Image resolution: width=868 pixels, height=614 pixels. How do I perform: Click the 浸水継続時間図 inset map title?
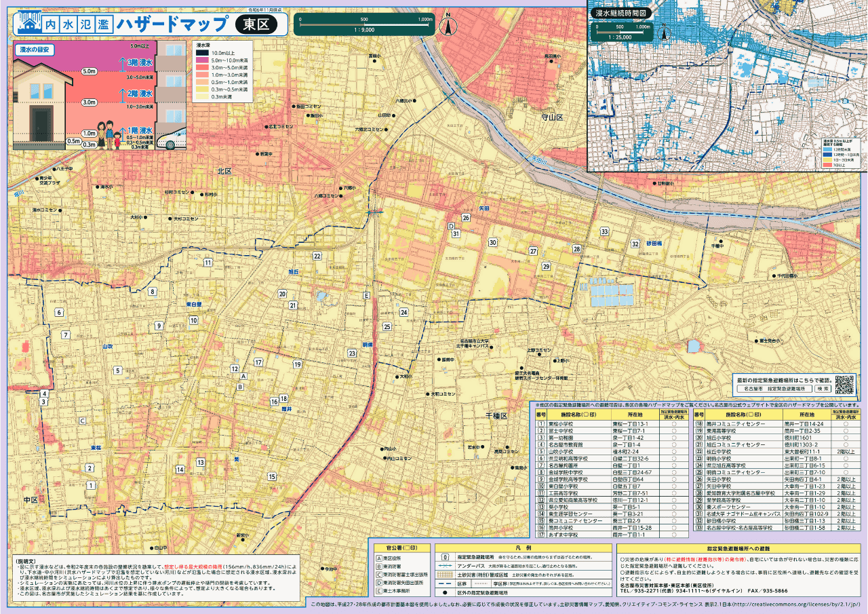(622, 13)
